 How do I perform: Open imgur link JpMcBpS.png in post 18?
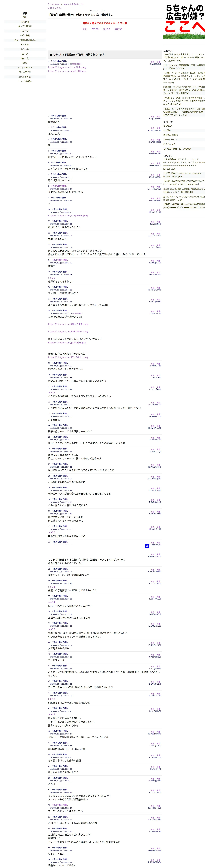[67, 343]
